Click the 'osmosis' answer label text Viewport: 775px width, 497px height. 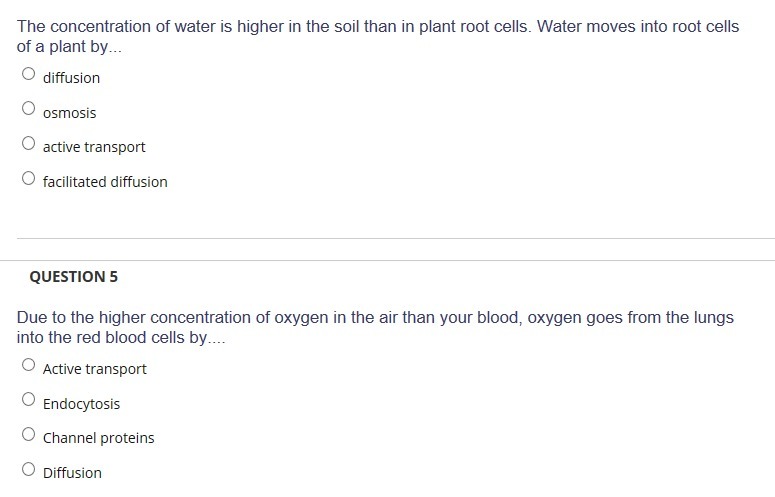69,113
